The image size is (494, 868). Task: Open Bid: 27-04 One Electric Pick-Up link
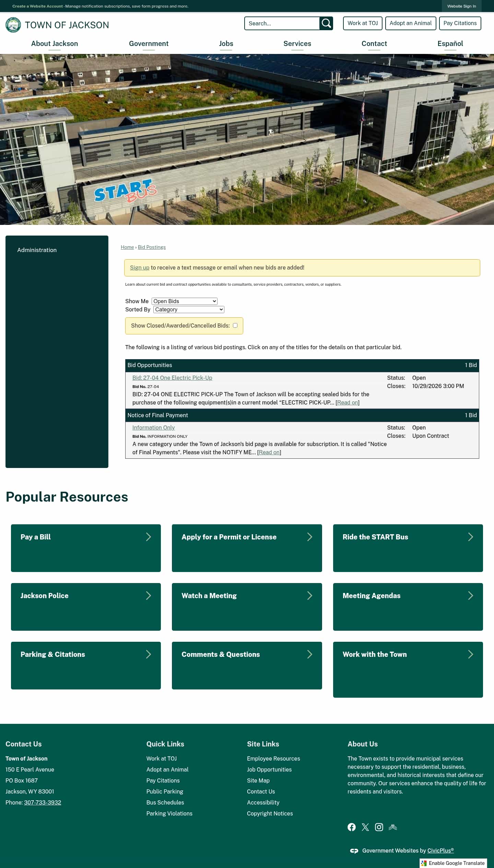pos(172,378)
